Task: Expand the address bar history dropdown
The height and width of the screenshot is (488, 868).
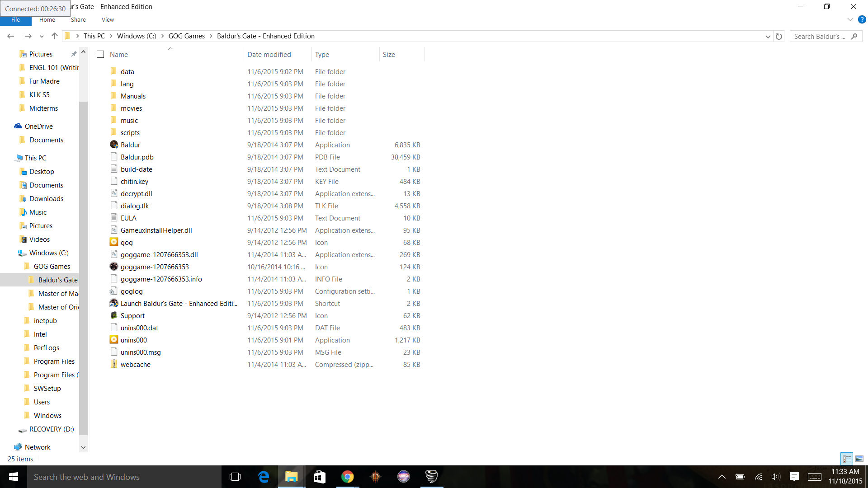Action: point(768,36)
